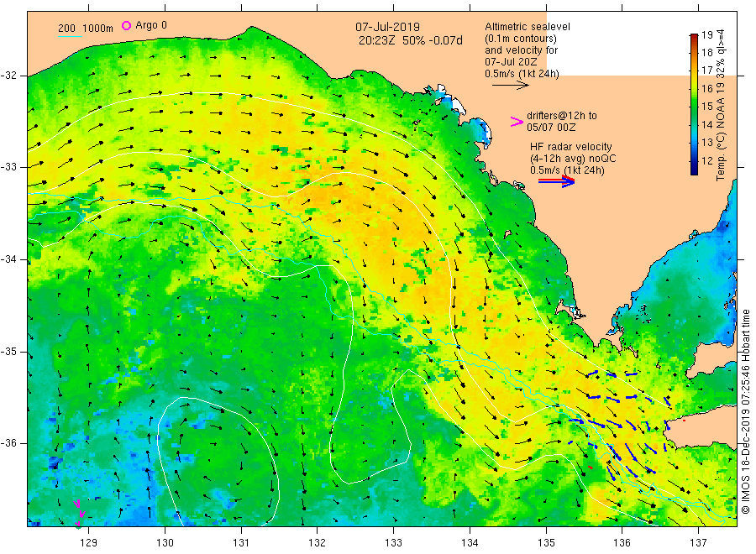The height and width of the screenshot is (554, 756).
Task: Click the latitude label -32
Action: coord(8,76)
